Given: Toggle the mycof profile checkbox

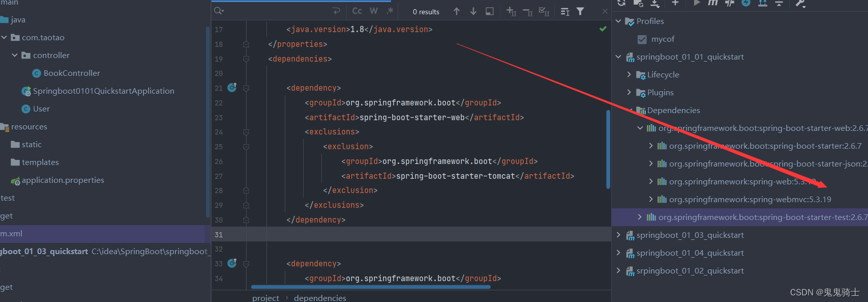Looking at the screenshot, I should (641, 39).
